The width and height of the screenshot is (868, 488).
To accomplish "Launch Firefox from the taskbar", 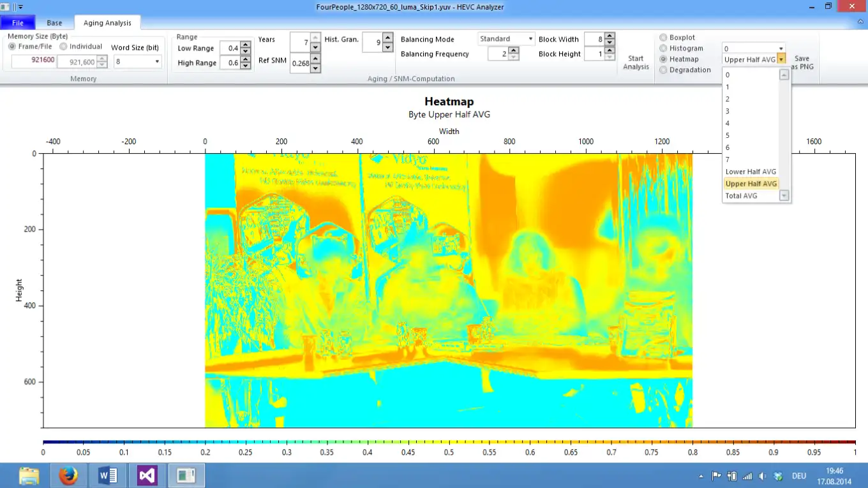I will 68,476.
